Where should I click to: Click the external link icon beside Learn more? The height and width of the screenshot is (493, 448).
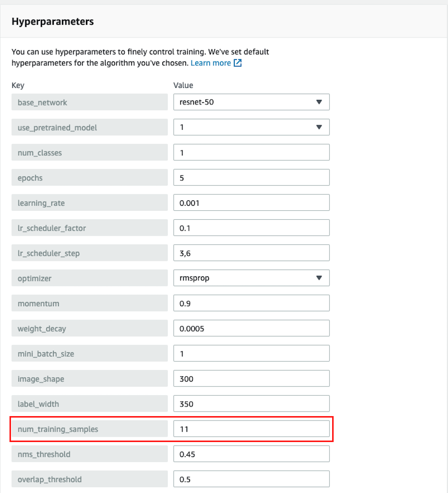tap(238, 63)
